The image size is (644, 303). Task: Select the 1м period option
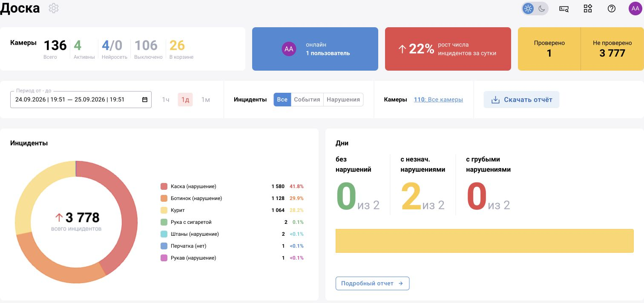pos(206,100)
